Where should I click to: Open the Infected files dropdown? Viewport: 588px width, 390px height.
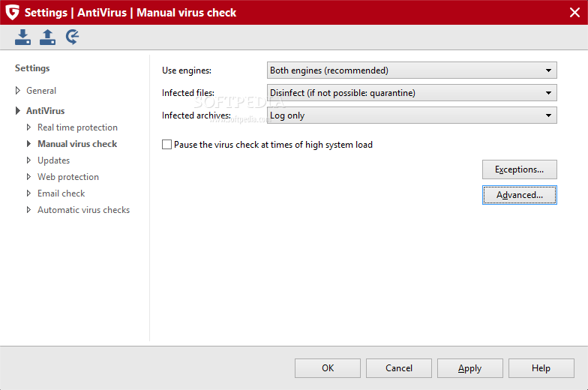pyautogui.click(x=412, y=93)
